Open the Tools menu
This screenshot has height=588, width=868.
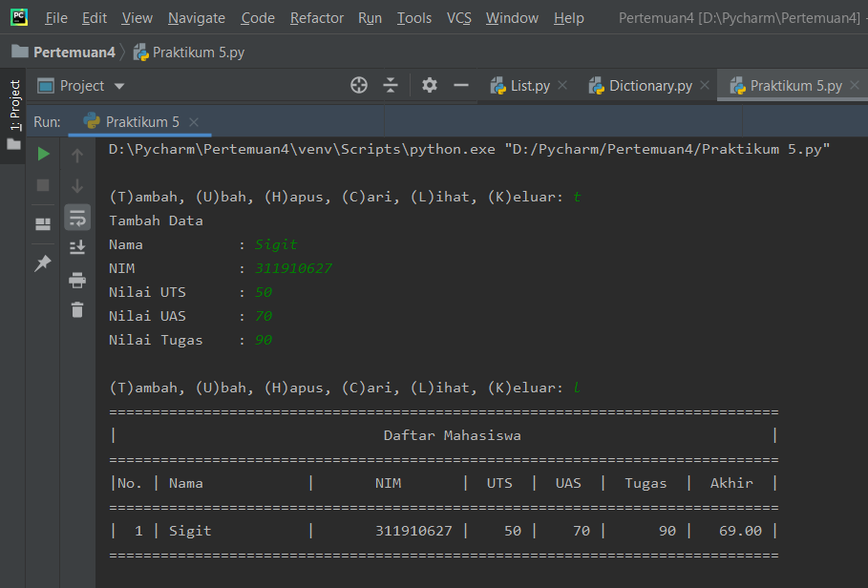point(414,18)
